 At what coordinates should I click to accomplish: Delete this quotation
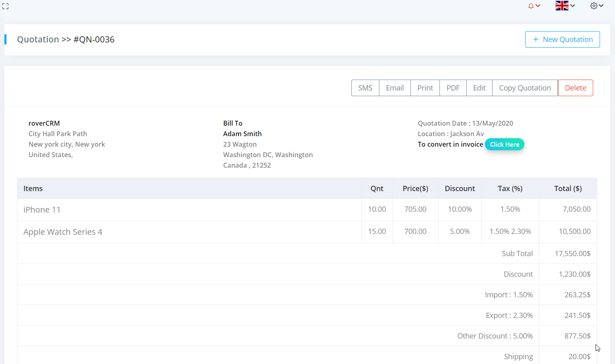575,88
